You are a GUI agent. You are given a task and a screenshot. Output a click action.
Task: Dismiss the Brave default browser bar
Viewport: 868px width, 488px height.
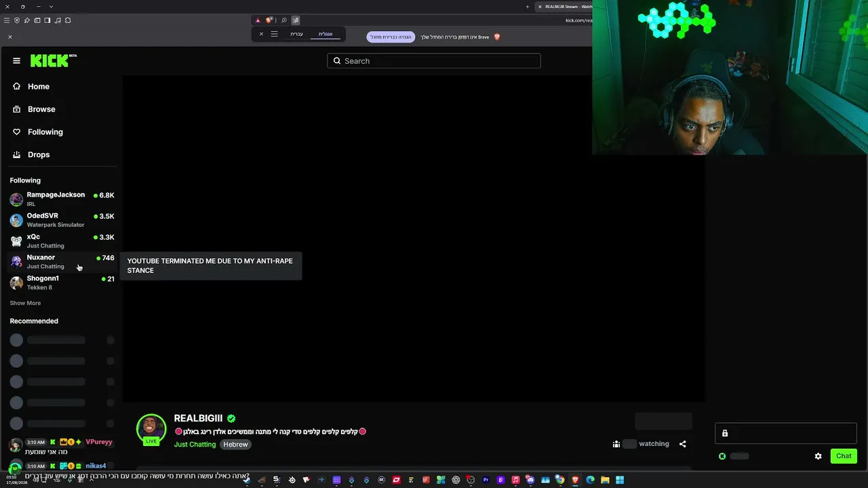pyautogui.click(x=10, y=37)
